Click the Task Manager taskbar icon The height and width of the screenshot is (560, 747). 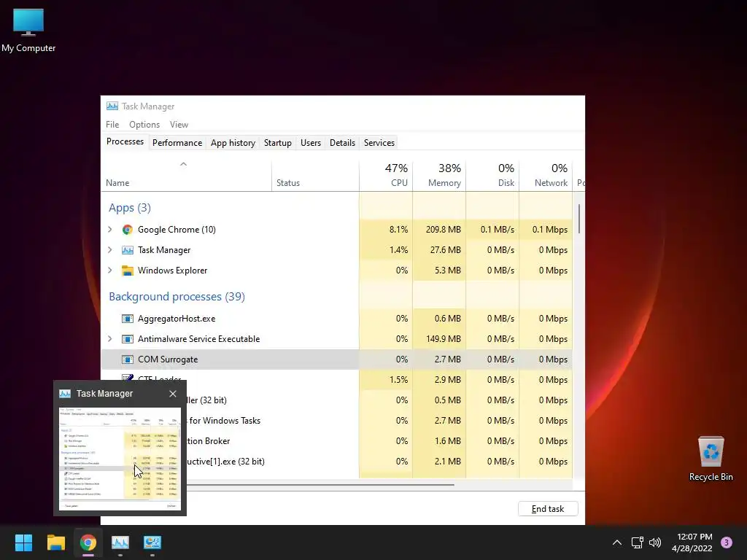coord(120,542)
